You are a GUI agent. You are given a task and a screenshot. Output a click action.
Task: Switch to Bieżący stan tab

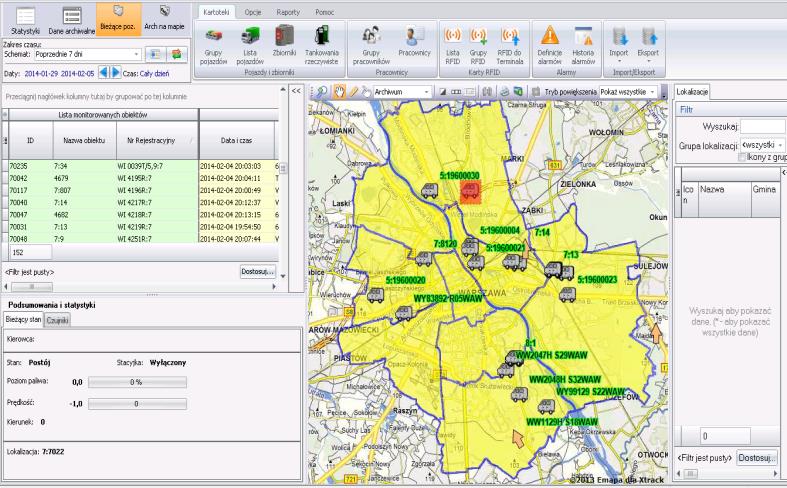[x=23, y=319]
